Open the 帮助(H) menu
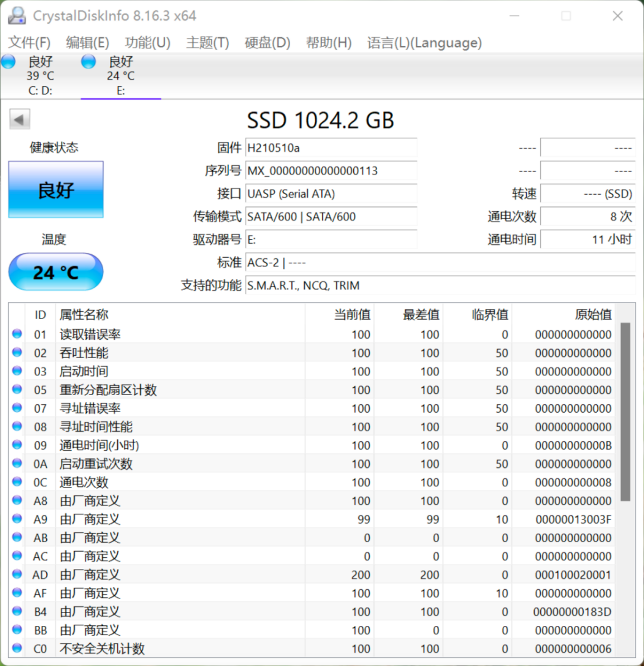This screenshot has width=644, height=666. (x=328, y=42)
